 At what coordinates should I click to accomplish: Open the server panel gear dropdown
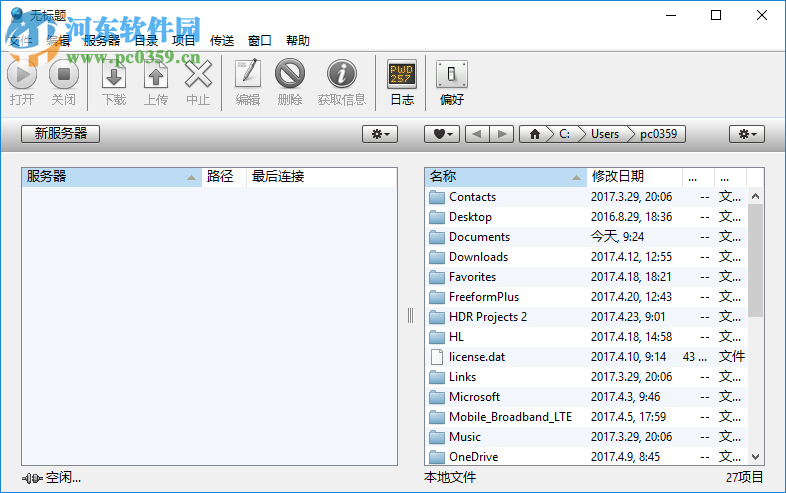380,134
